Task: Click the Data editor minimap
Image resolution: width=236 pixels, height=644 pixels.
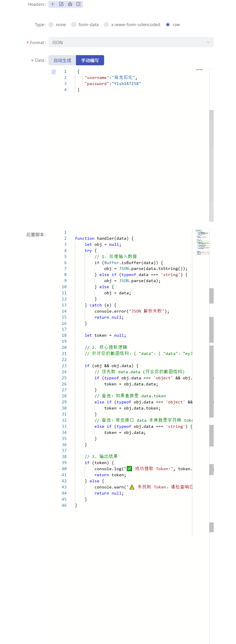Action: [x=199, y=70]
